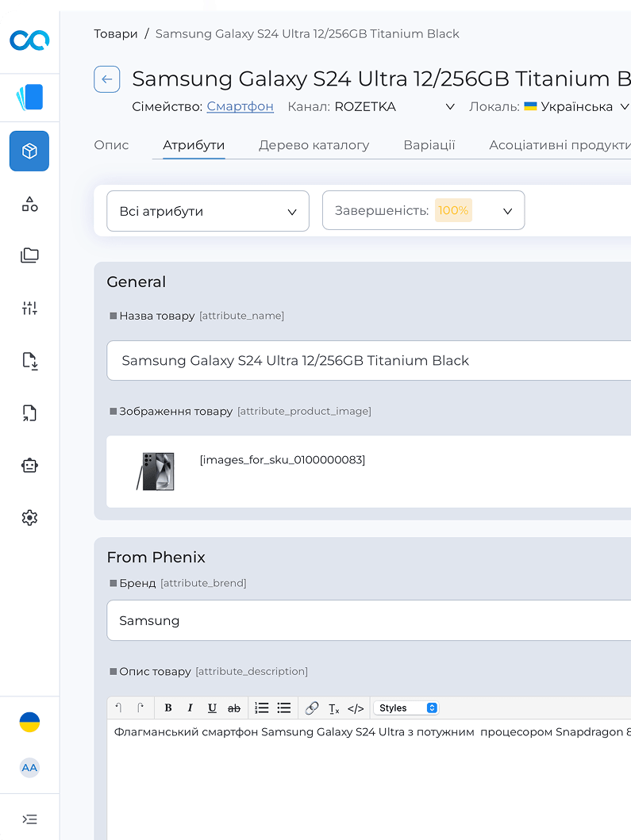Viewport: 631px width, 840px height.
Task: Click the clear formatting icon
Action: (x=334, y=708)
